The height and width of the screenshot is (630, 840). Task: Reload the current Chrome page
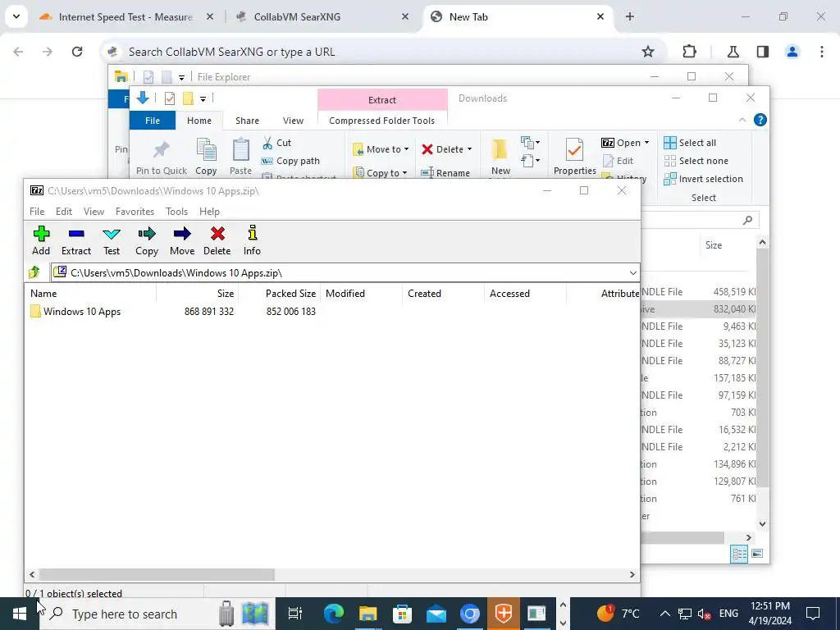77,52
